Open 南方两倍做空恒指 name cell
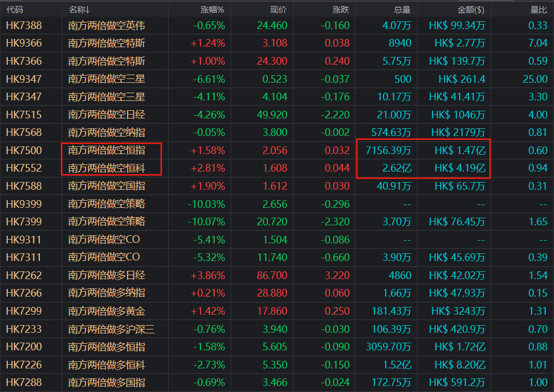The image size is (554, 392). (106, 150)
